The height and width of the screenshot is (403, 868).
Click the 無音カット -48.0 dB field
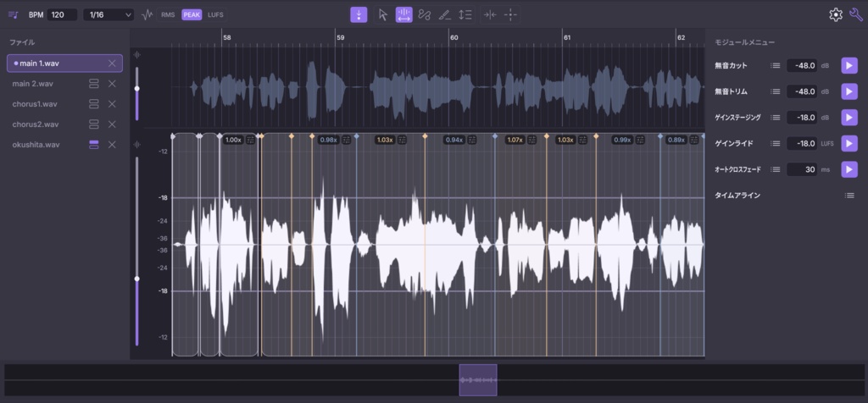tap(802, 65)
